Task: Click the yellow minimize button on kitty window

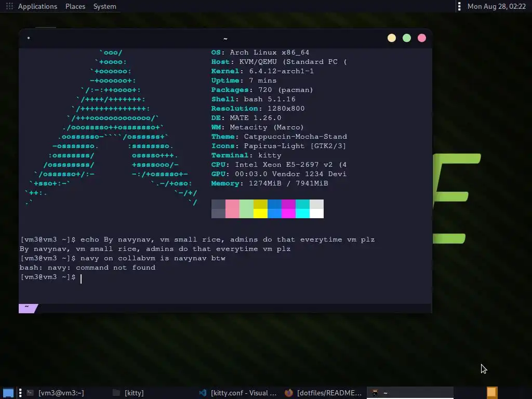Action: pos(392,38)
